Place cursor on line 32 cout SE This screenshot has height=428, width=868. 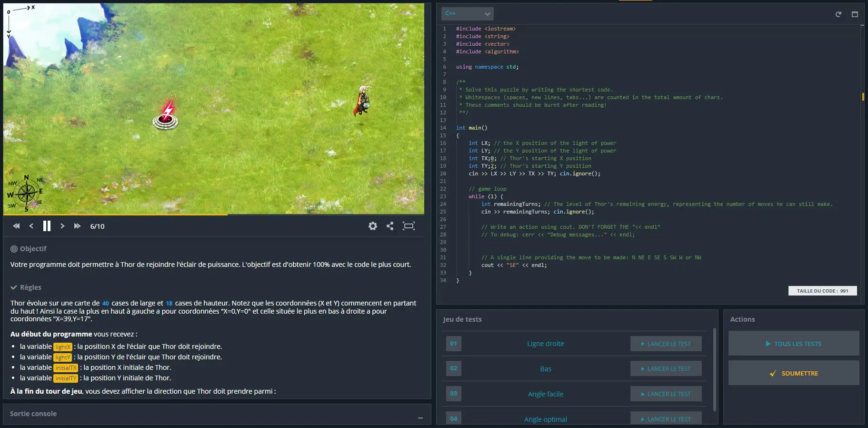tap(514, 265)
